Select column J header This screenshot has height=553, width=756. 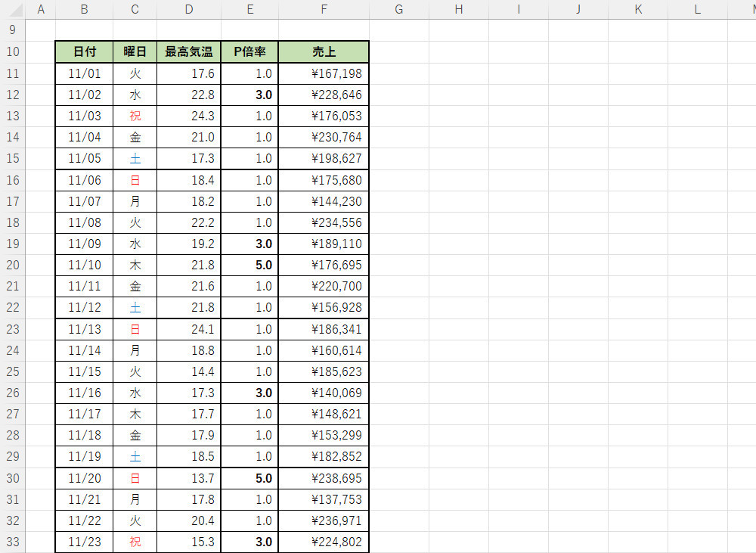(578, 10)
